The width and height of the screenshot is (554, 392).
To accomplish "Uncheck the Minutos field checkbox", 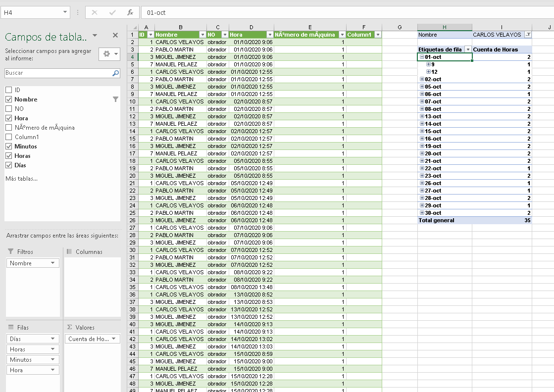I will 8,147.
